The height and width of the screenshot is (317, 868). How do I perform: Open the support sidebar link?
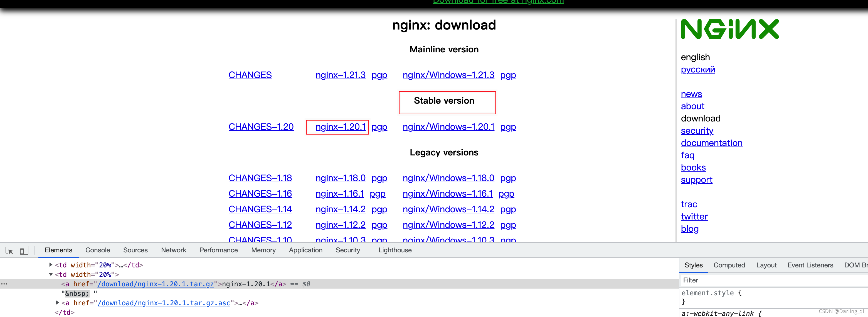tap(697, 180)
